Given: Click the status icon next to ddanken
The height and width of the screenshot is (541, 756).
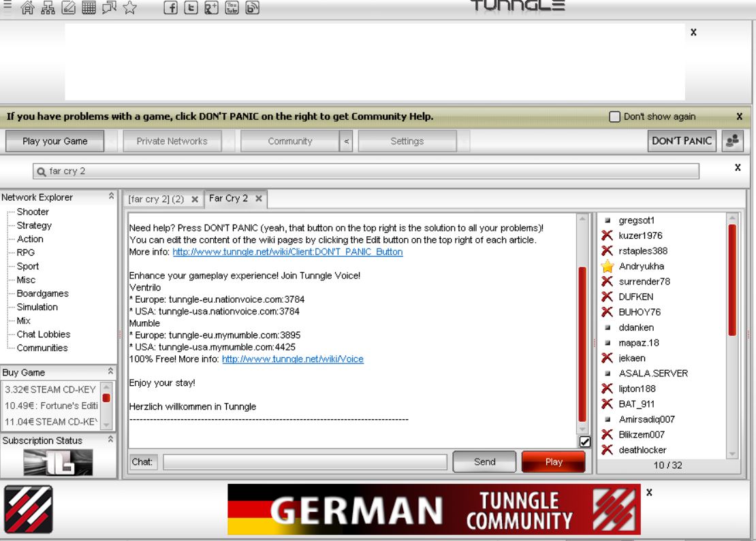Looking at the screenshot, I should [x=608, y=327].
